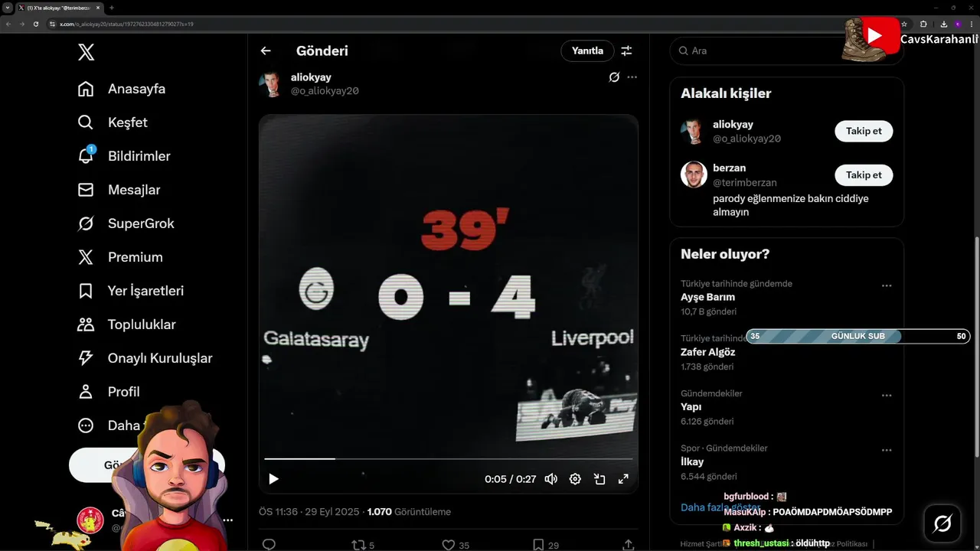Open aliokyay avatar on the post
The image size is (980, 551).
pyautogui.click(x=271, y=84)
